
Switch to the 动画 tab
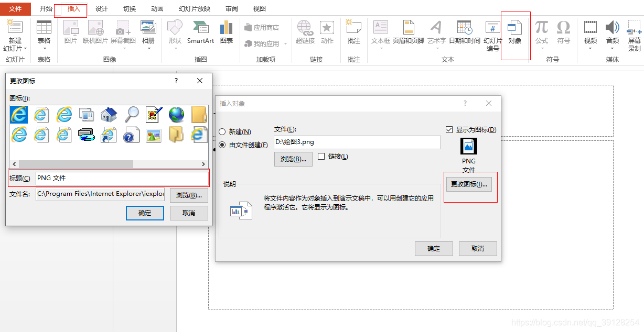[157, 9]
